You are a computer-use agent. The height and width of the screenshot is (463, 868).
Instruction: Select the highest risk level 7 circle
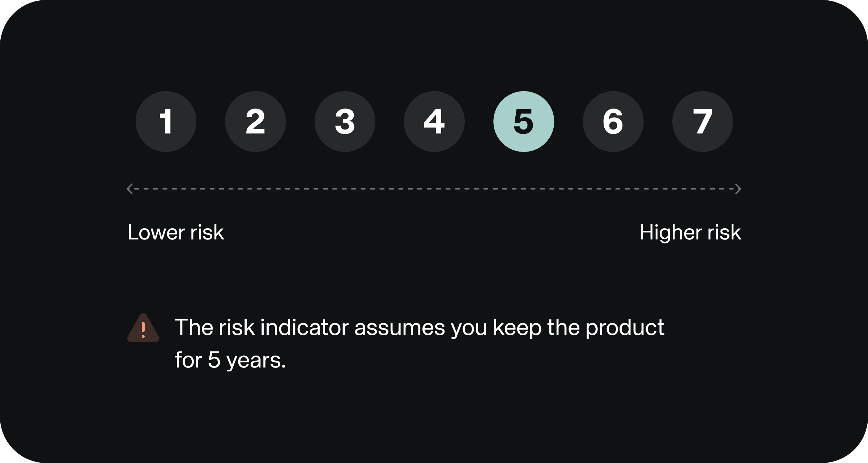click(x=702, y=122)
